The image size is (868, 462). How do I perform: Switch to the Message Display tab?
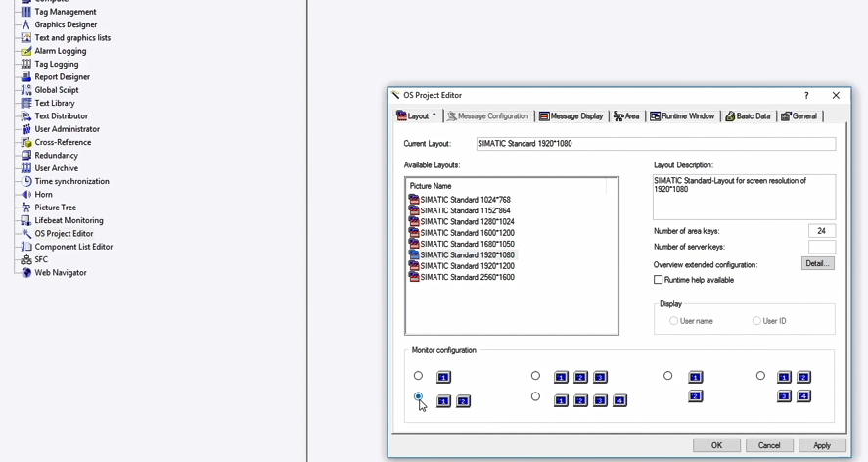[x=571, y=115]
